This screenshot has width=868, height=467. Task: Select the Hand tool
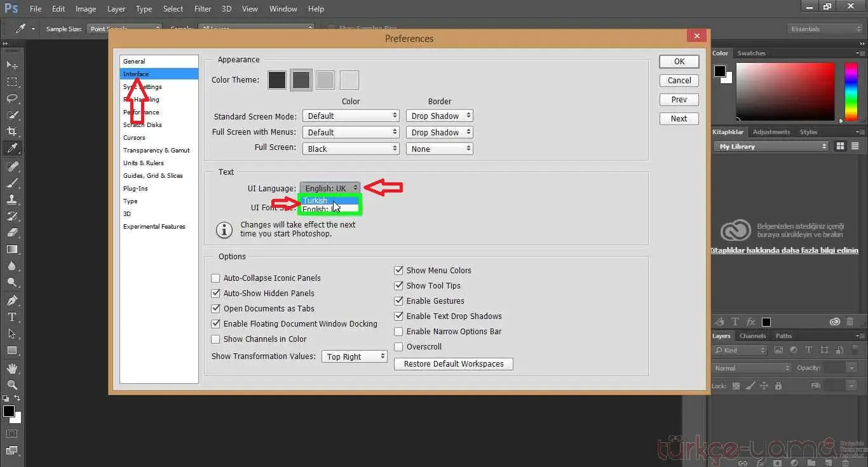coord(12,368)
